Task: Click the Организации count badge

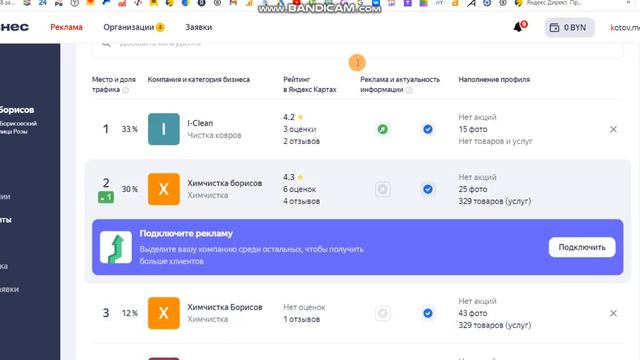Action: tap(160, 27)
